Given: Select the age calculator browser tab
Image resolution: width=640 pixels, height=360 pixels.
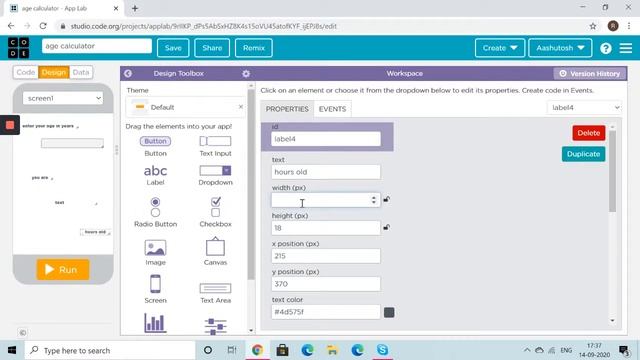Looking at the screenshot, I should (64, 8).
